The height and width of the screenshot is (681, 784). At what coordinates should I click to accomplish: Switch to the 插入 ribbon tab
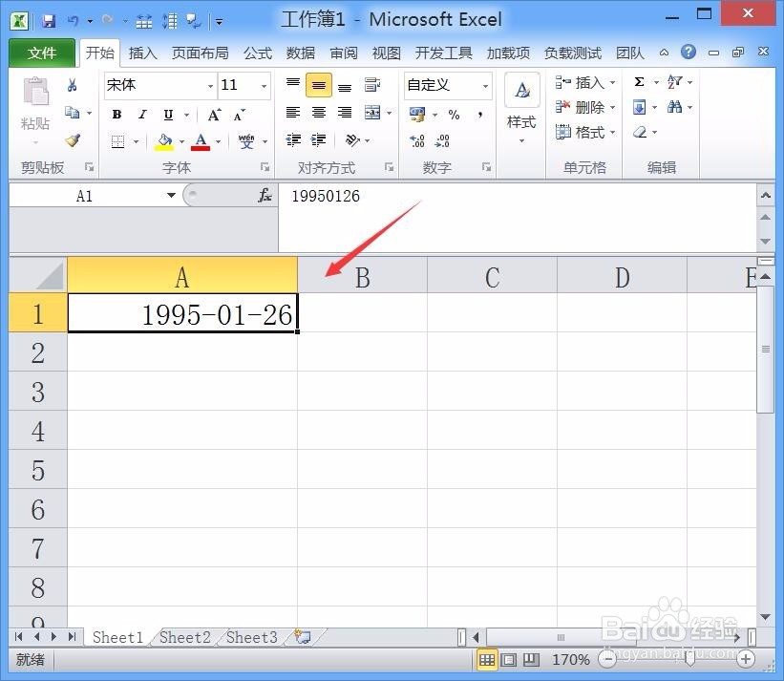142,53
